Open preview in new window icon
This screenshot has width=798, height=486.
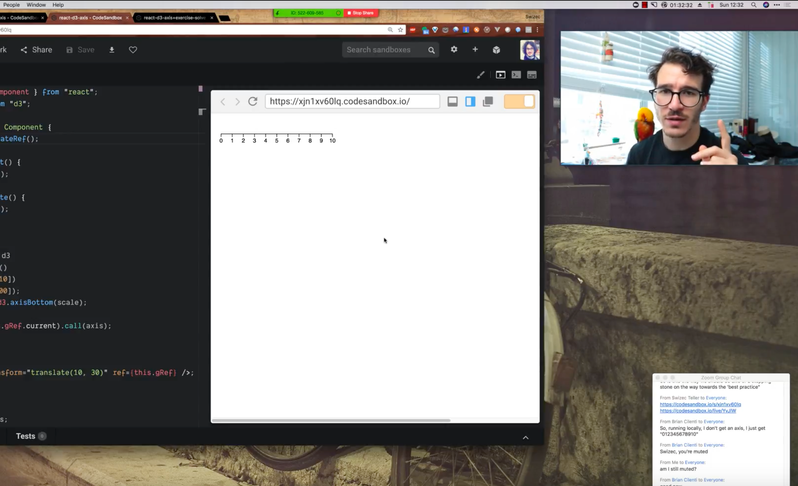point(488,101)
